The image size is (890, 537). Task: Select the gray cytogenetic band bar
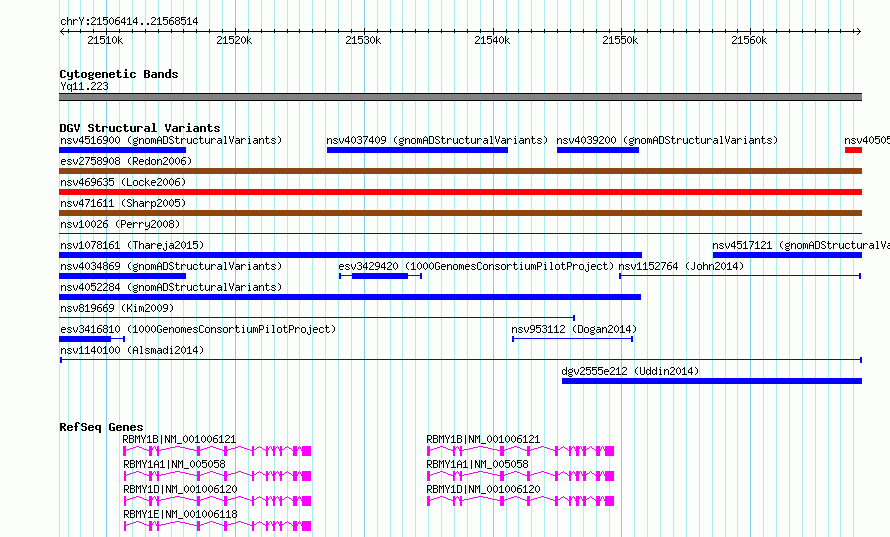pos(460,97)
